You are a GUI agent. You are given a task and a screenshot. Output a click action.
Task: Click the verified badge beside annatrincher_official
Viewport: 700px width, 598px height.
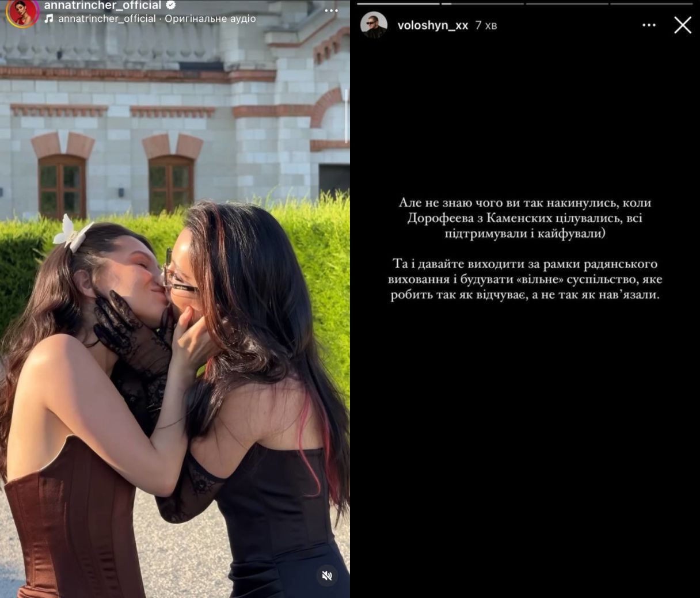click(x=170, y=5)
